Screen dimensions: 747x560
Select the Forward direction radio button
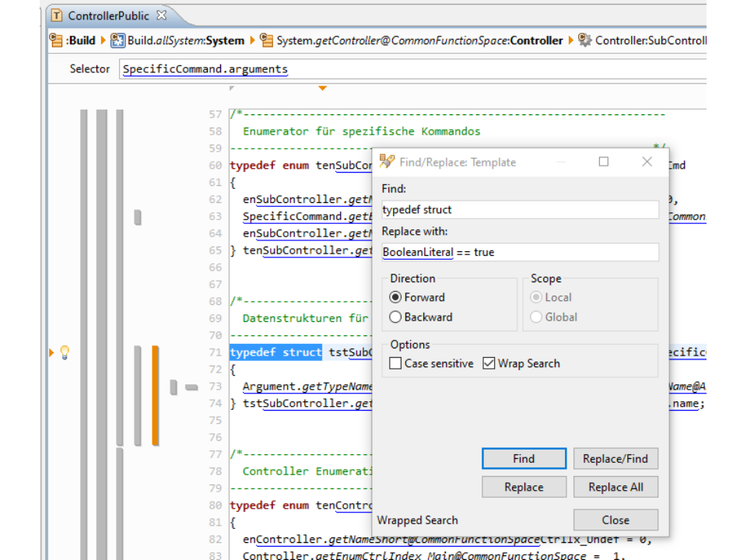coord(396,297)
